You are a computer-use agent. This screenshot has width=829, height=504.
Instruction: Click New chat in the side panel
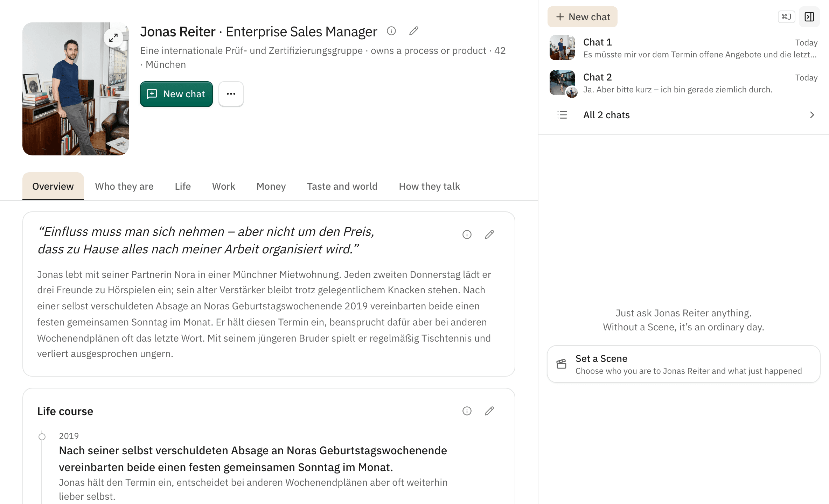pyautogui.click(x=583, y=17)
